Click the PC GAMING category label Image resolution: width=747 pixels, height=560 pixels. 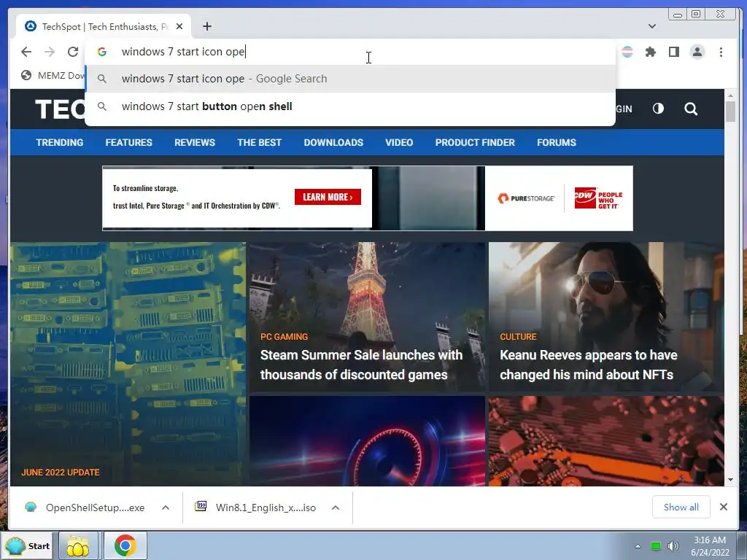[284, 337]
